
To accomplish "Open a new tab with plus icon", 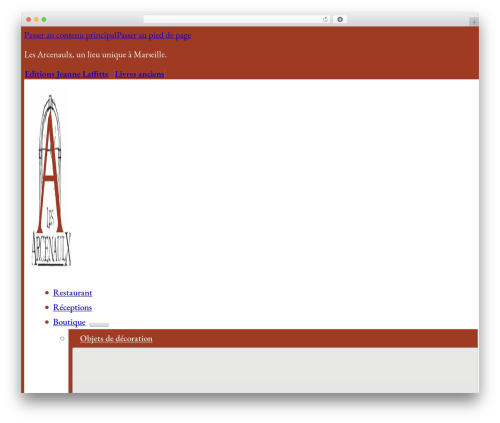I will [x=474, y=22].
